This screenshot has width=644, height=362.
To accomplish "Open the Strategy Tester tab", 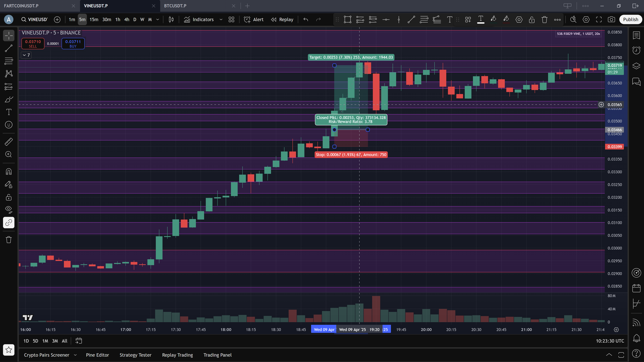I will pyautogui.click(x=135, y=355).
